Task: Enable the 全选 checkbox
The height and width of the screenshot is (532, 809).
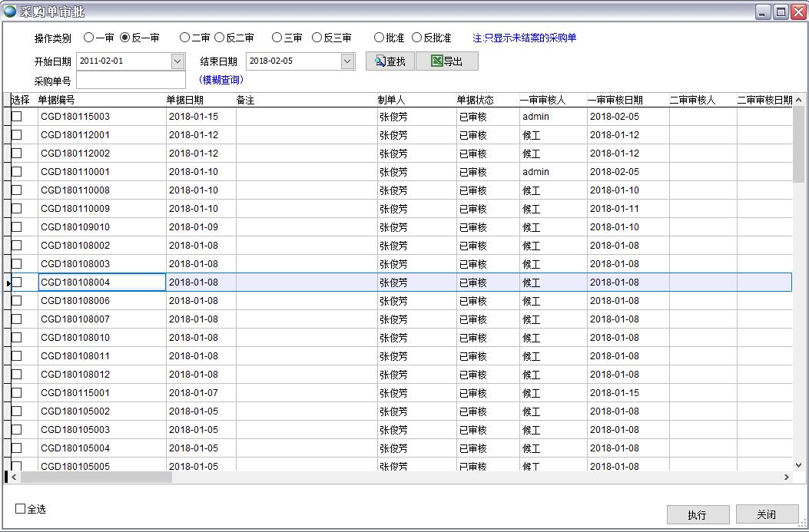Action: click(21, 509)
